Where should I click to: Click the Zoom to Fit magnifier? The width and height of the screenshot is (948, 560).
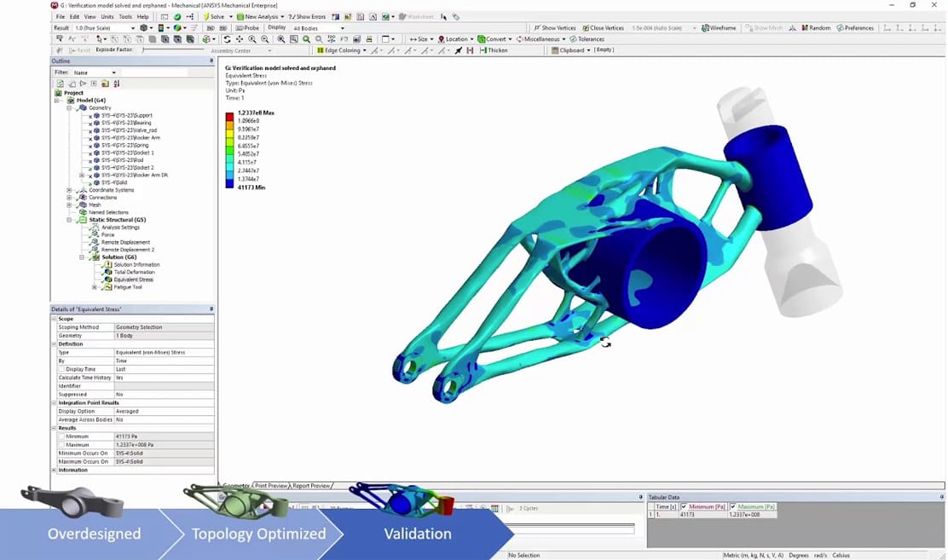pos(281,39)
